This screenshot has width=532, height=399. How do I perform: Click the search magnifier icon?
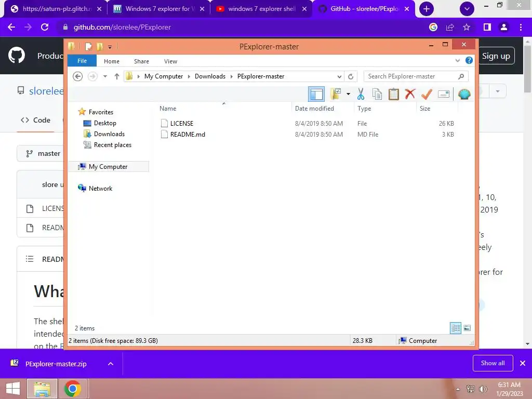pyautogui.click(x=461, y=76)
